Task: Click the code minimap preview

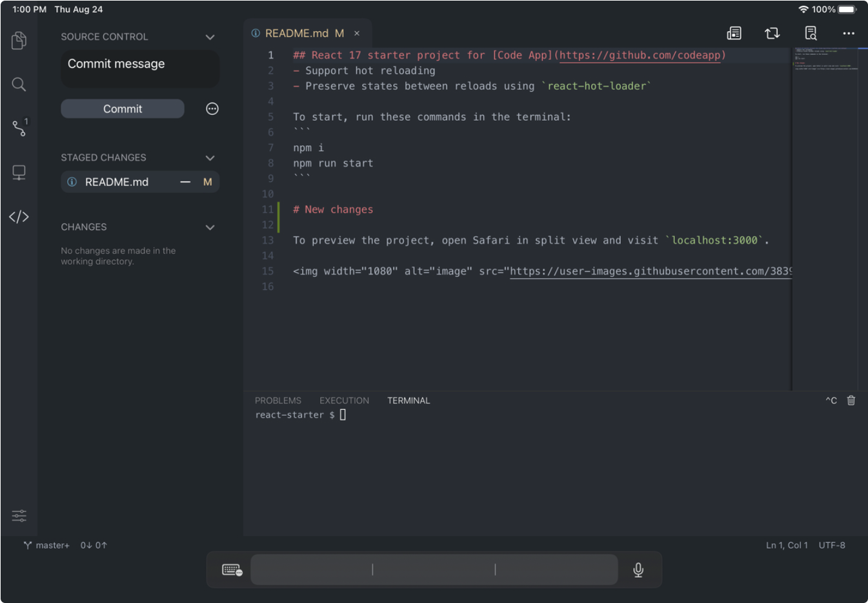Action: coord(826,59)
